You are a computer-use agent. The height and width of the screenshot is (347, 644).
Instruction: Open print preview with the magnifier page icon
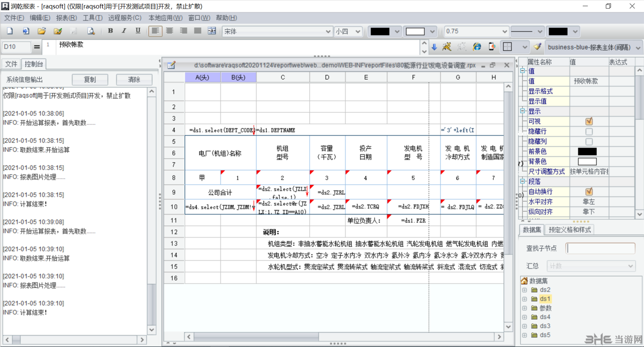point(90,31)
